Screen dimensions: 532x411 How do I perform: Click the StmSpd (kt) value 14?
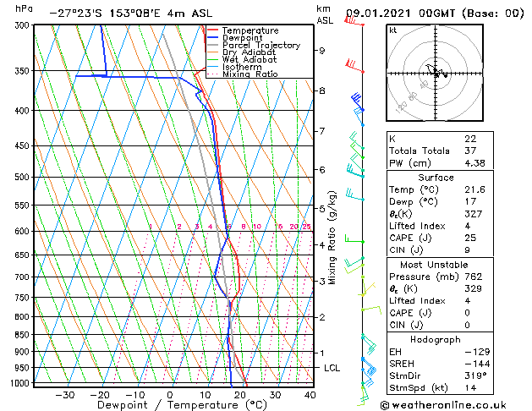[470, 387]
